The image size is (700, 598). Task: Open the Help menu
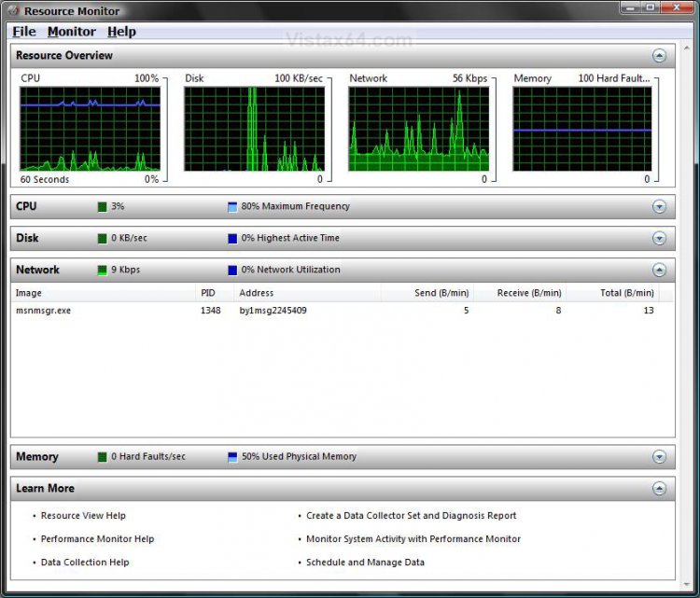pos(121,32)
